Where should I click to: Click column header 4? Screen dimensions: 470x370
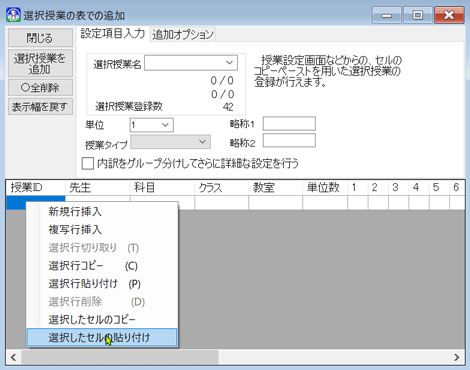[419, 188]
